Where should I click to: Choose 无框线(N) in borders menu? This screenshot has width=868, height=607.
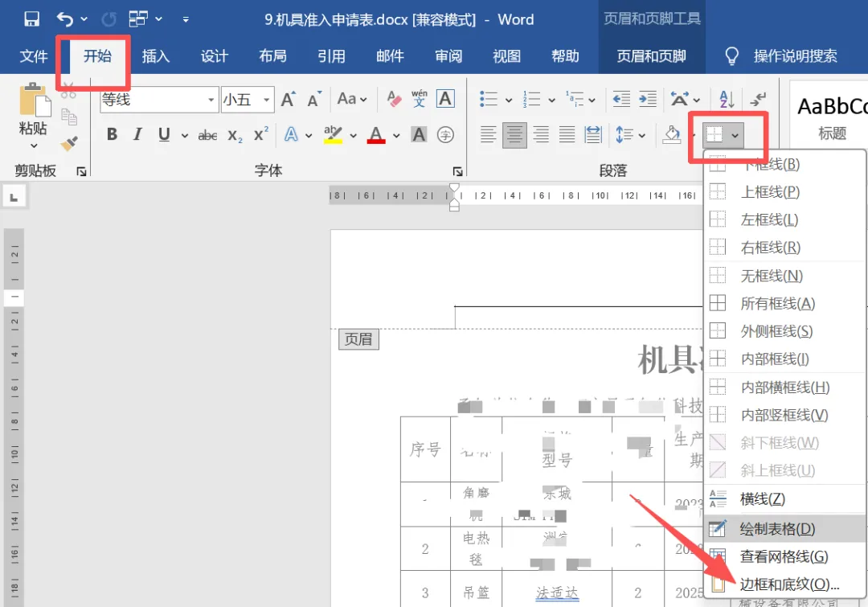(785, 276)
